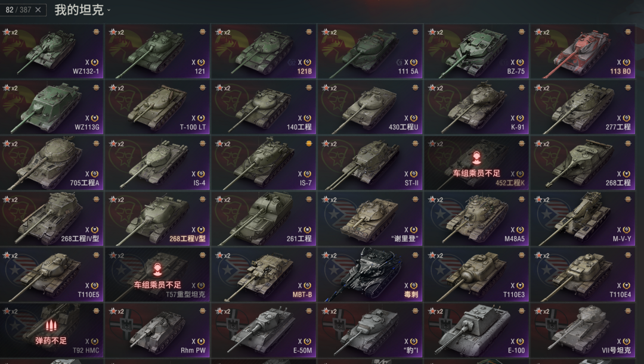Pick the VII号坦克 vehicle
This screenshot has width=644, height=364.
(583, 331)
